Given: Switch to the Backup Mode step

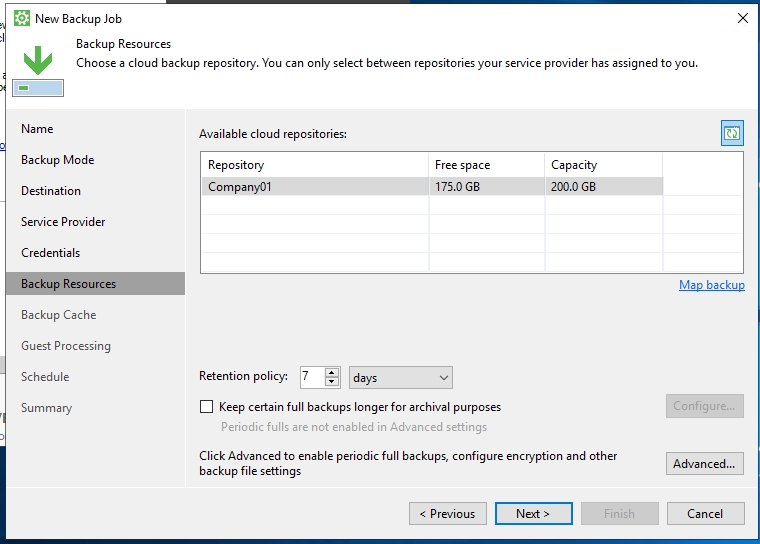Looking at the screenshot, I should (57, 160).
